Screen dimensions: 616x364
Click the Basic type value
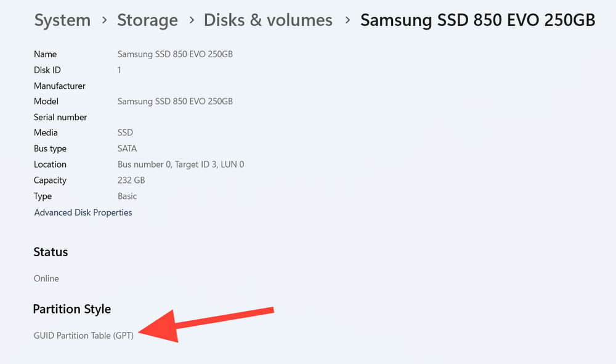[127, 196]
